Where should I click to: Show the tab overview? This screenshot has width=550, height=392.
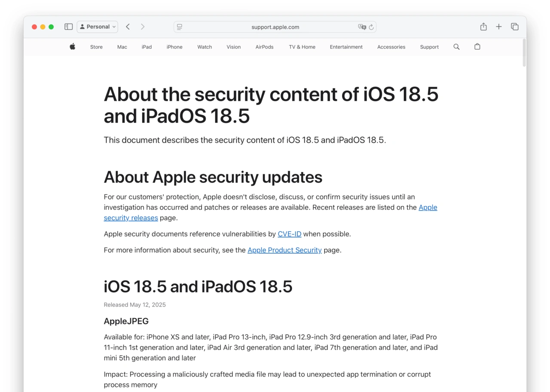pos(514,27)
